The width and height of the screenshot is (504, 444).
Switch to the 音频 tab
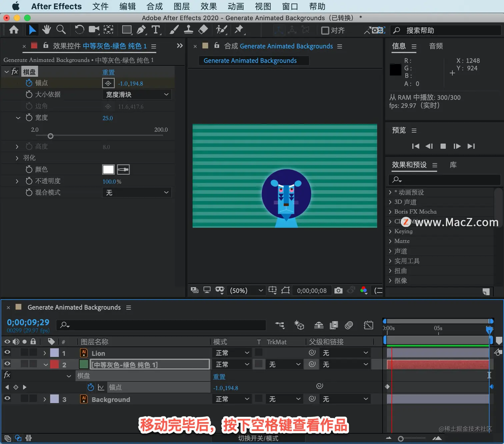[436, 46]
